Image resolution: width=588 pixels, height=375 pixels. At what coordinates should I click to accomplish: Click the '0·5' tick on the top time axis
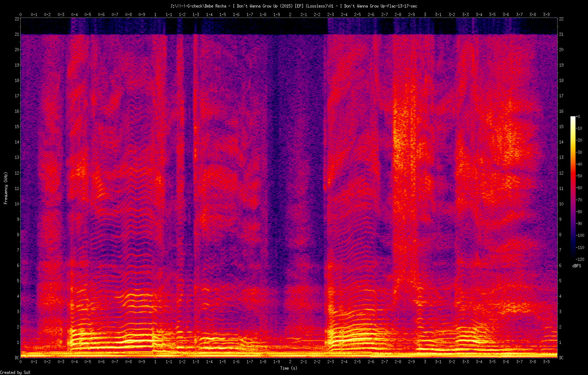click(x=88, y=15)
